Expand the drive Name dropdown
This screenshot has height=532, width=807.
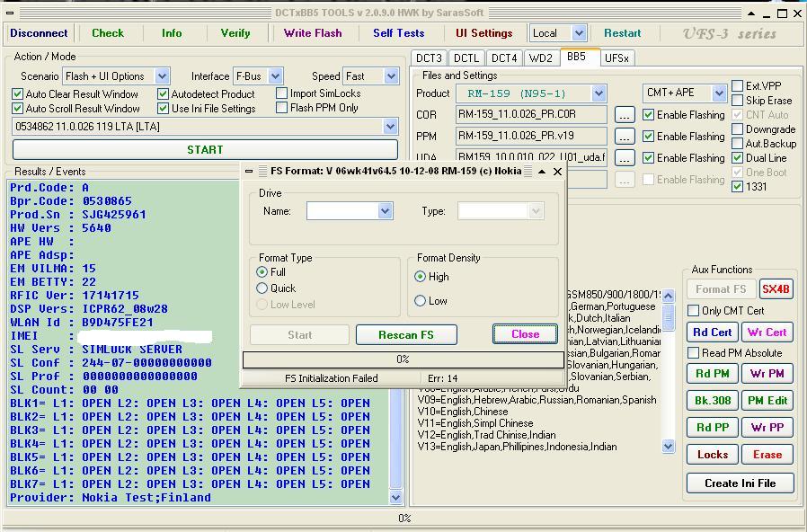385,211
